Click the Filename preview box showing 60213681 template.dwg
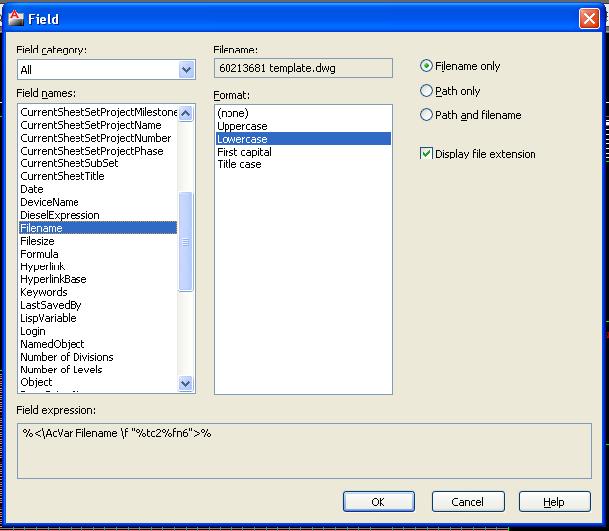The image size is (609, 531). click(303, 68)
